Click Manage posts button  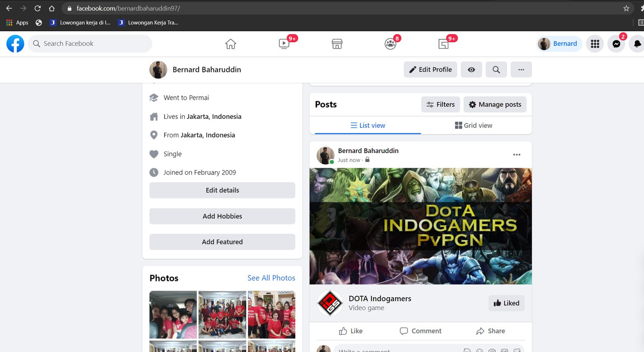(x=495, y=104)
